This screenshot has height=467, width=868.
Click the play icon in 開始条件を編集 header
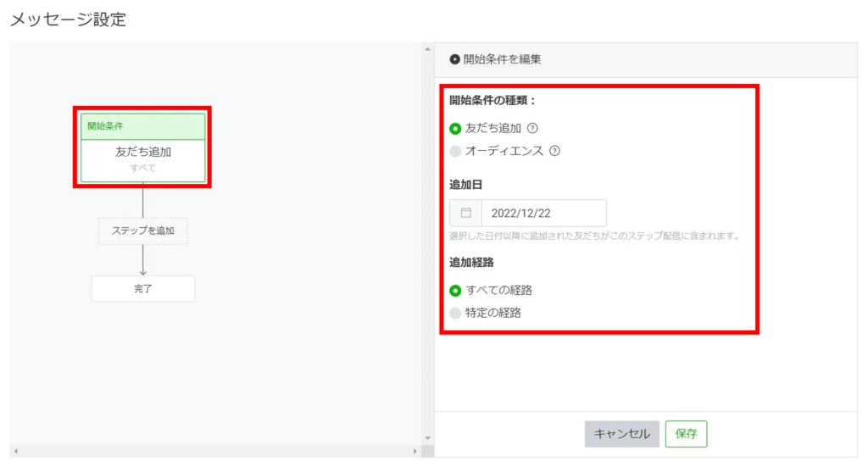coord(455,59)
